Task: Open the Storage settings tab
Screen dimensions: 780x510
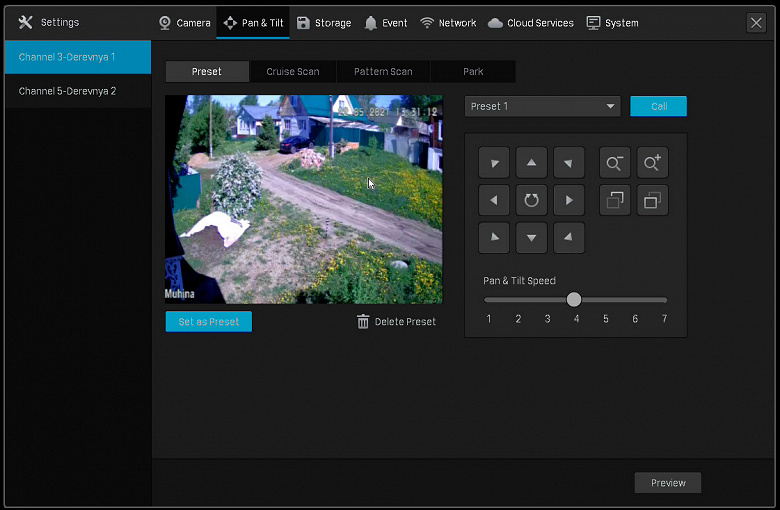Action: tap(324, 23)
